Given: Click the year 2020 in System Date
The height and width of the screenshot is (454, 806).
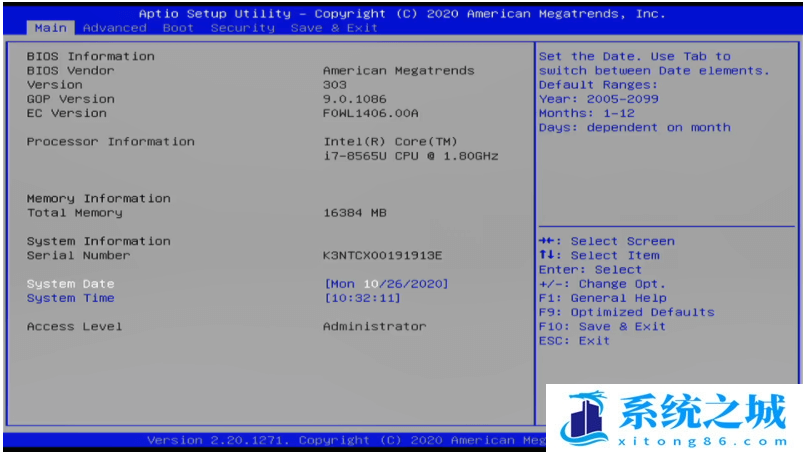Looking at the screenshot, I should click(x=426, y=284).
